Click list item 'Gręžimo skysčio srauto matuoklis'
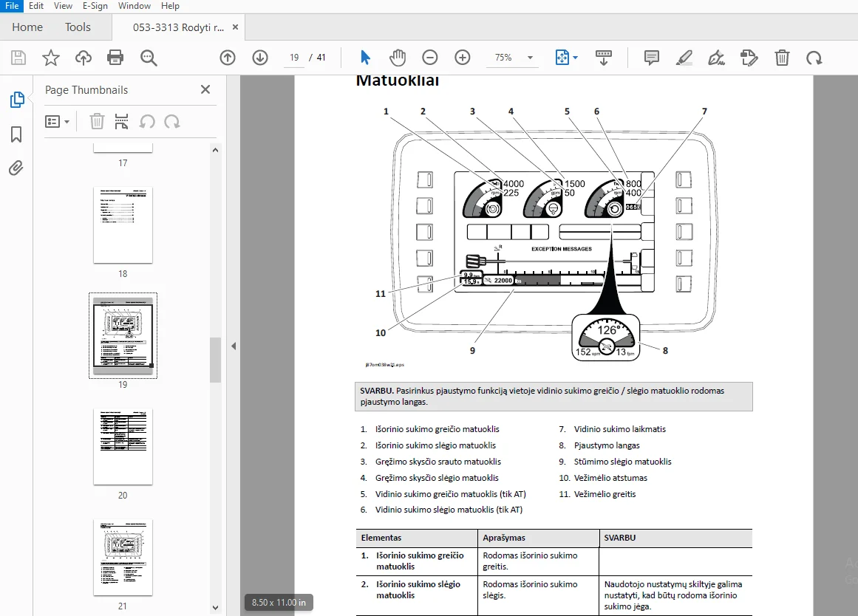Screen dimensions: 858x616 click(x=438, y=462)
